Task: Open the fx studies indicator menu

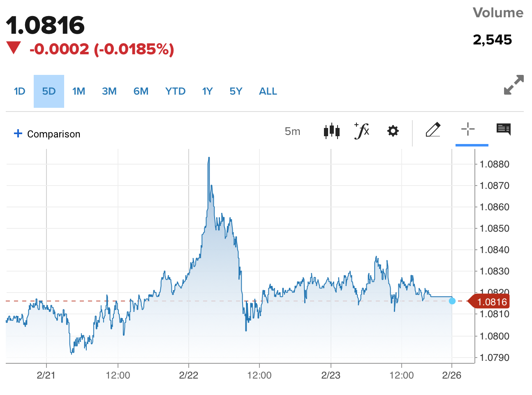Action: [x=362, y=131]
